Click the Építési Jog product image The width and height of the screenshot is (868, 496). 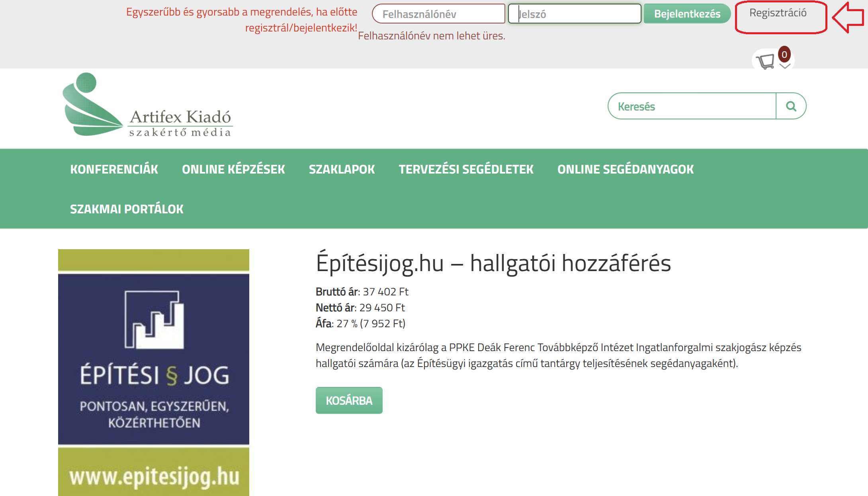pos(154,358)
